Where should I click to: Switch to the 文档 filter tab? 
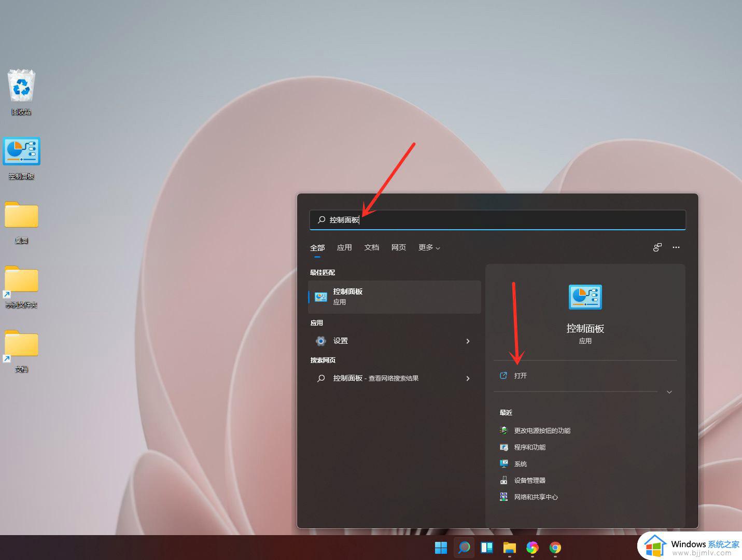[x=372, y=247]
